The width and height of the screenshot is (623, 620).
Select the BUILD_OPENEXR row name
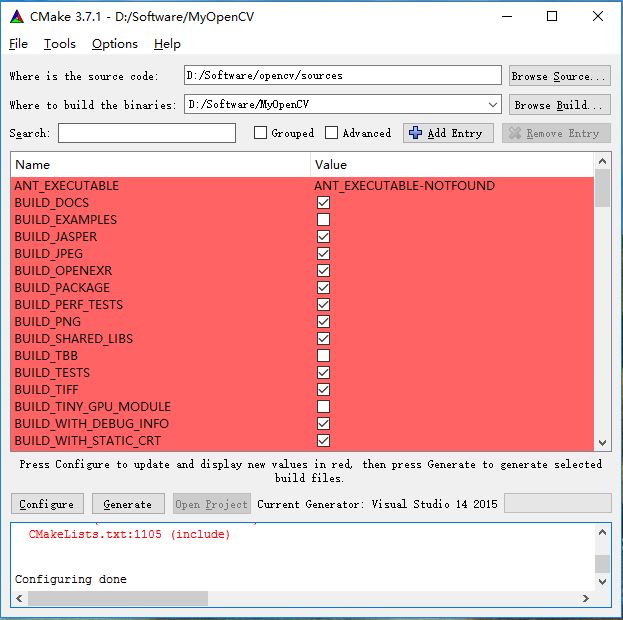(x=63, y=271)
